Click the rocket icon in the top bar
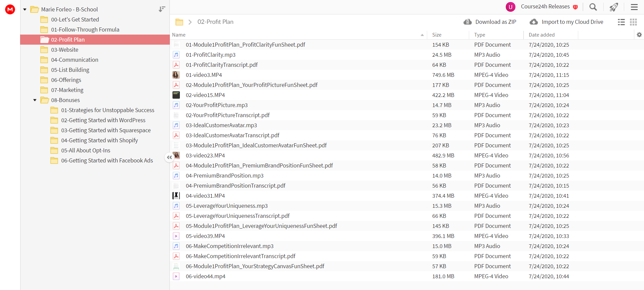Viewport: 644px width, 290px height. point(614,7)
